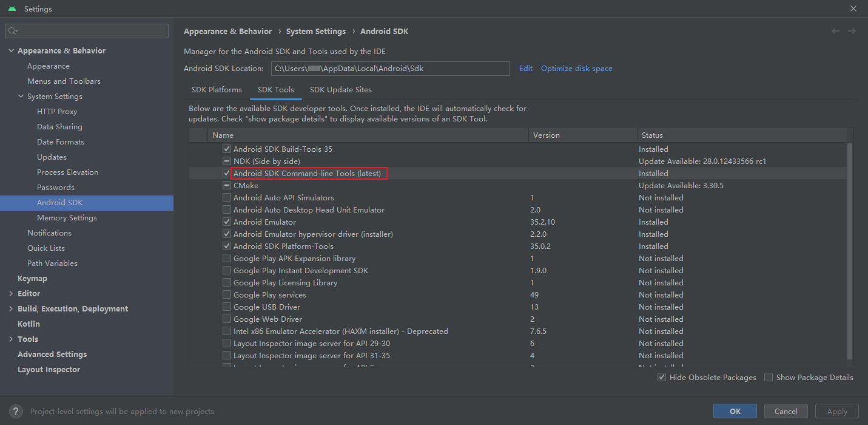This screenshot has width=868, height=425.
Task: Click Optimize disk space link
Action: click(577, 68)
